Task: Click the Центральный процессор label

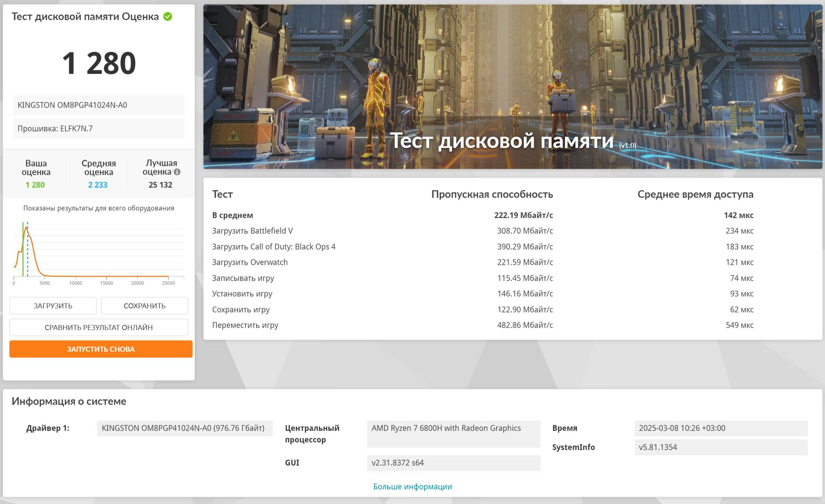Action: (312, 434)
